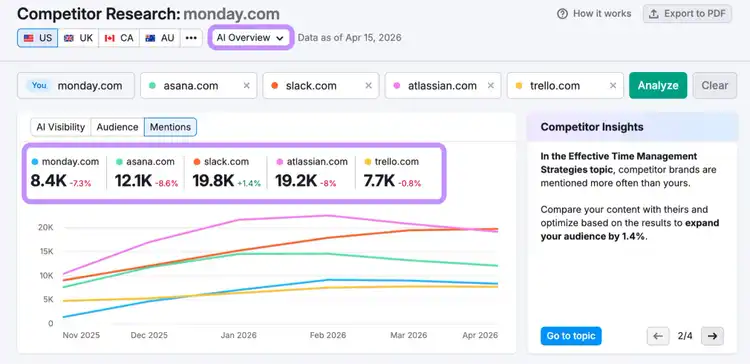This screenshot has width=750, height=364.
Task: Click the Competitor Insights panel header
Action: tap(632, 127)
